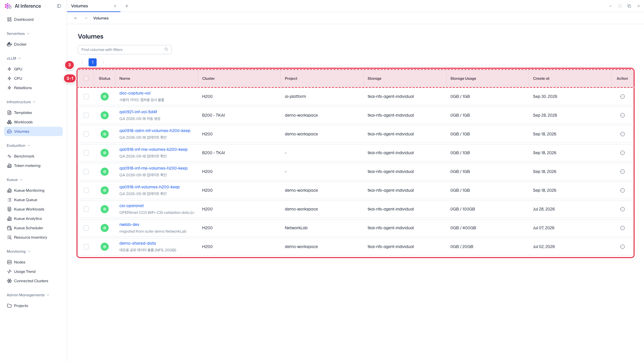Open Projects under Admin Managements
644x362 pixels.
point(21,306)
